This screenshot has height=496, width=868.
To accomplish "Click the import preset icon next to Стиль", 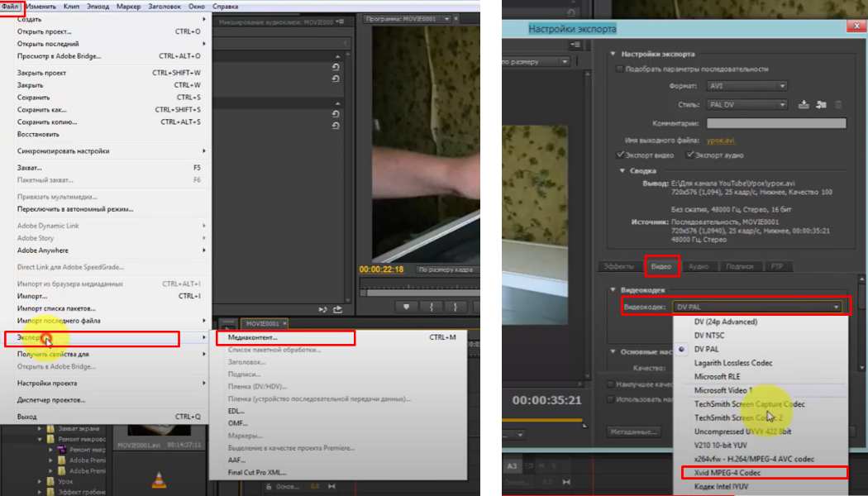I will coord(821,105).
